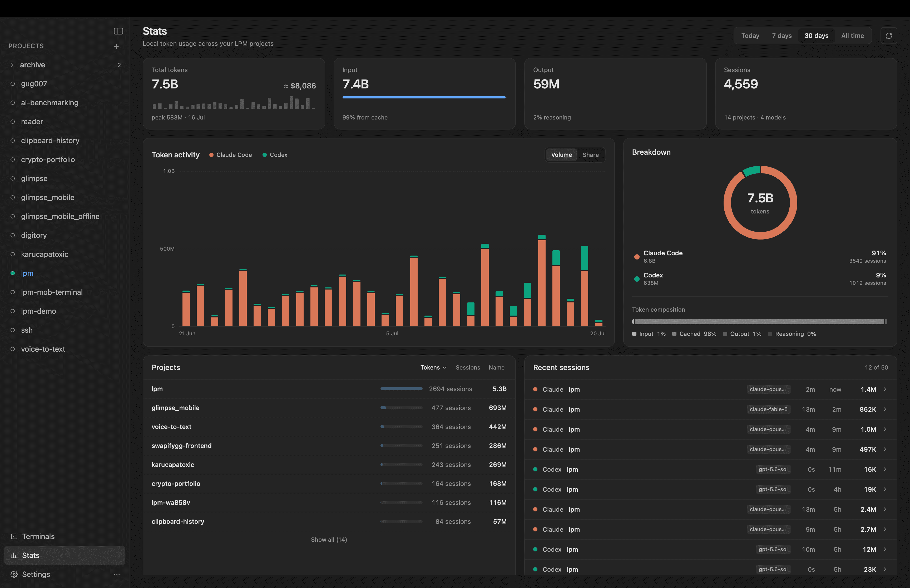Select the lpm-demo project
This screenshot has height=588, width=910.
pyautogui.click(x=65, y=311)
